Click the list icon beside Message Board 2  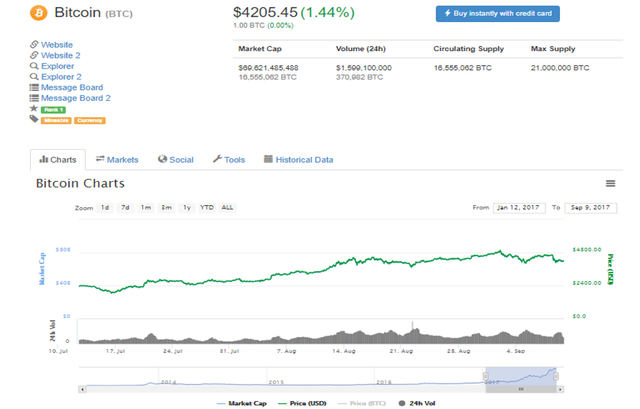(34, 98)
